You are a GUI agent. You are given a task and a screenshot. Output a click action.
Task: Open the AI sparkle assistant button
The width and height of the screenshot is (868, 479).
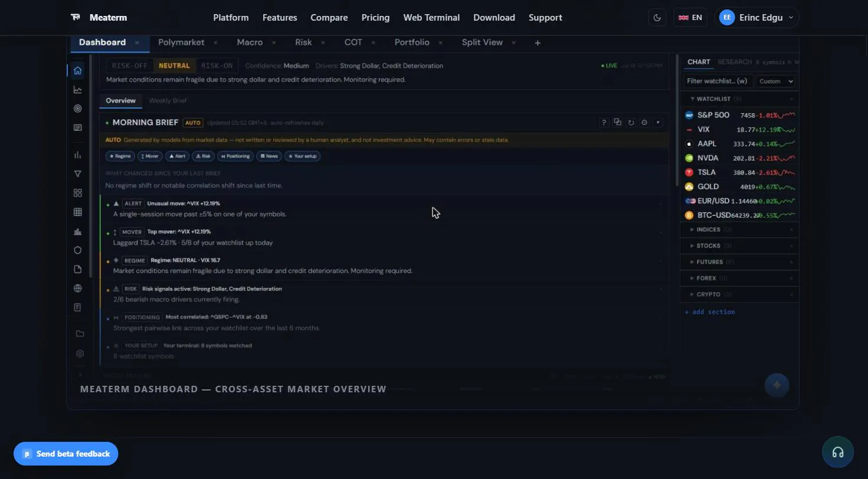(x=777, y=385)
